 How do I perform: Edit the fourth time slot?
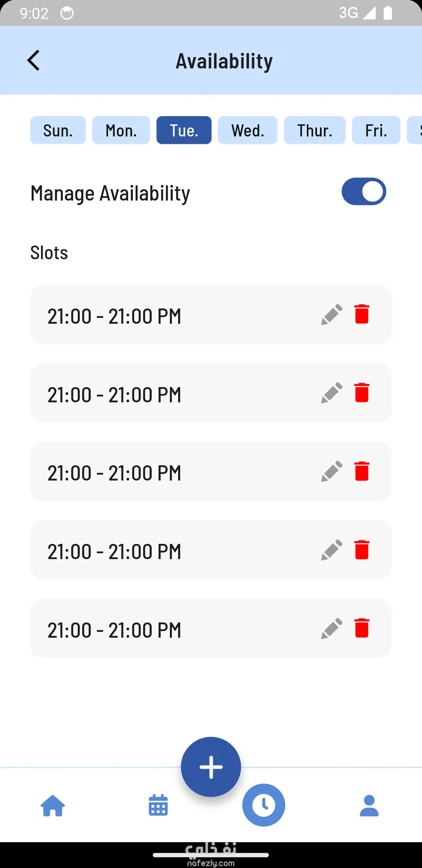click(331, 550)
